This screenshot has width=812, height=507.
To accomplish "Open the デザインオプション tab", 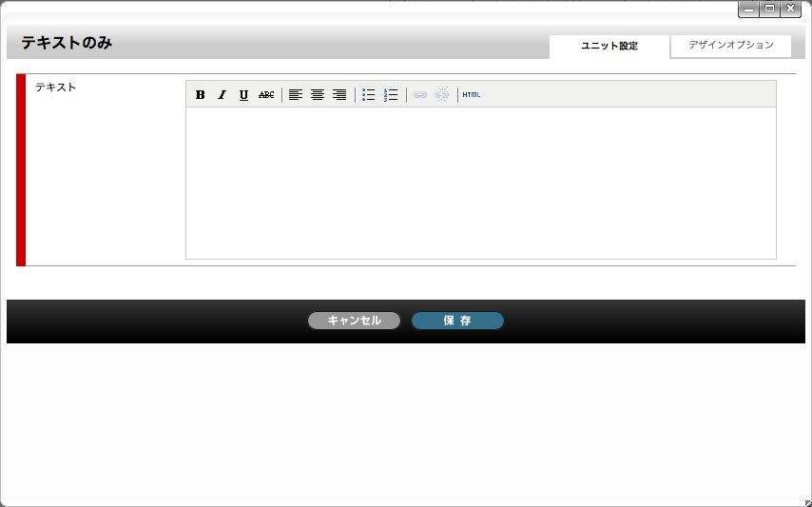I will click(x=730, y=45).
